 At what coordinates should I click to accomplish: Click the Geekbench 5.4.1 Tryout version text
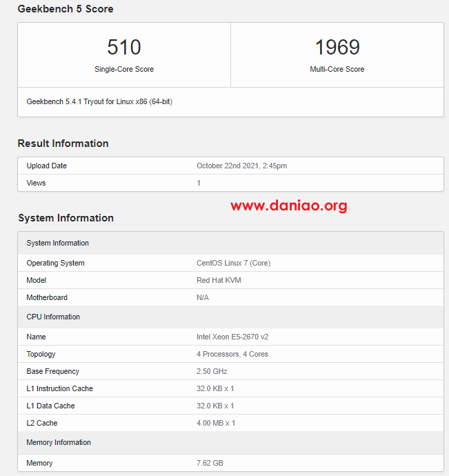point(99,101)
